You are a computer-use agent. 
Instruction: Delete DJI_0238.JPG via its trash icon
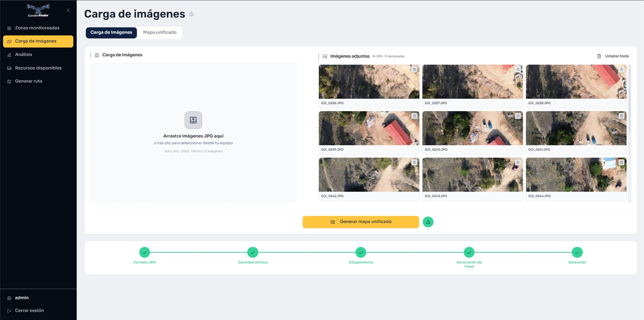click(x=621, y=70)
